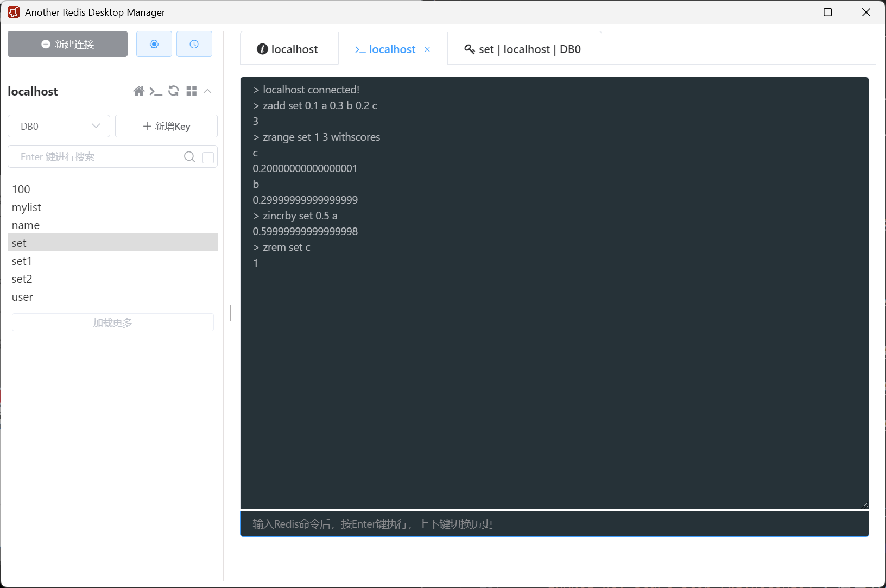Open the DB0 database dropdown
Screen dimensions: 886x588
(59, 126)
